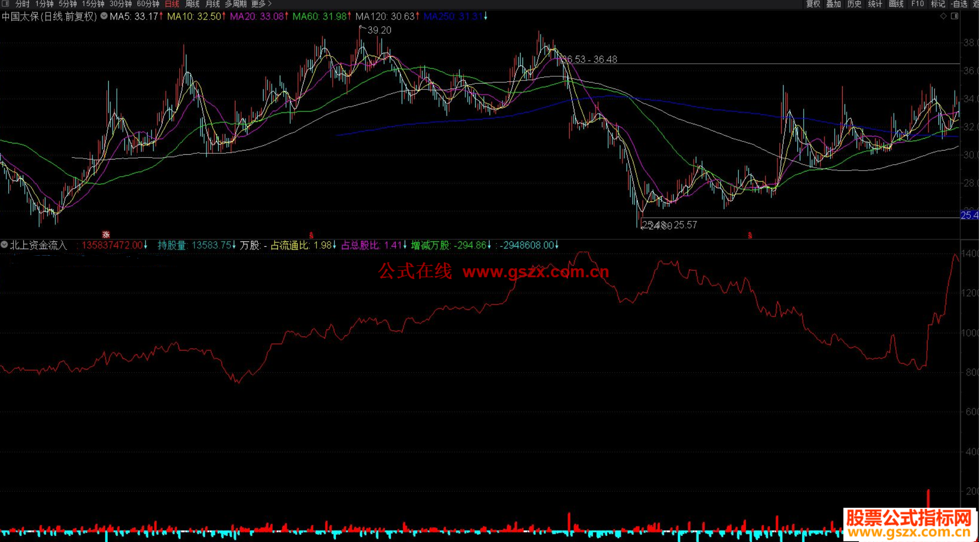Select the 60分钟 period tab
This screenshot has width=980, height=542.
point(148,4)
